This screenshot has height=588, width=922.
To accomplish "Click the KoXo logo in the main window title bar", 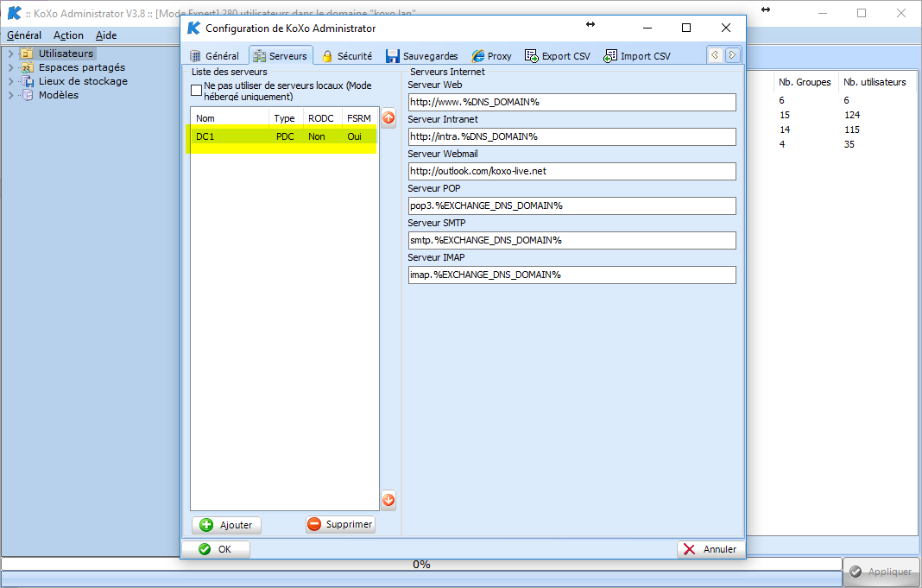I will (x=14, y=13).
